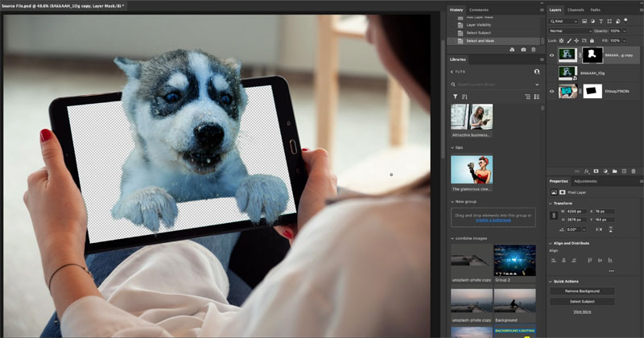Toggle visibility of bottom tablet layer
Screen dimensions: 644x338
[552, 91]
